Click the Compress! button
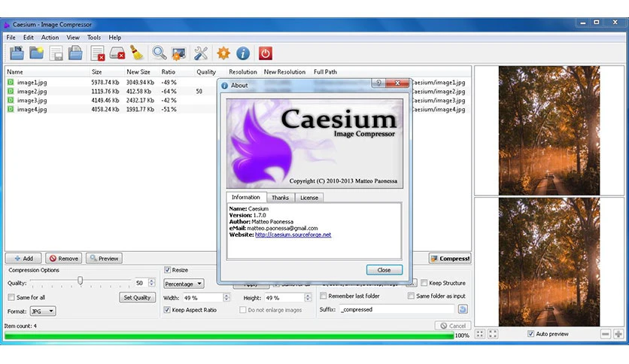Image resolution: width=629 pixels, height=364 pixels. click(450, 259)
